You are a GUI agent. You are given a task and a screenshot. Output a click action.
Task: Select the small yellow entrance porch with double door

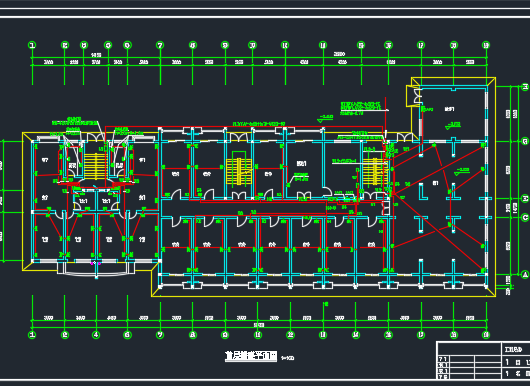pyautogui.click(x=413, y=96)
